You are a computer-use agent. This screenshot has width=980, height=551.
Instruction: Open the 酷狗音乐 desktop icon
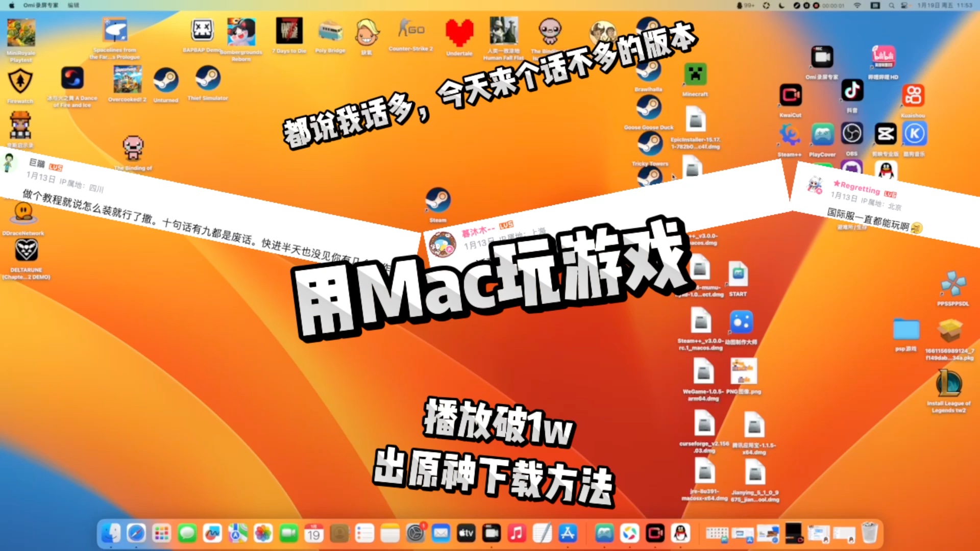coord(914,134)
